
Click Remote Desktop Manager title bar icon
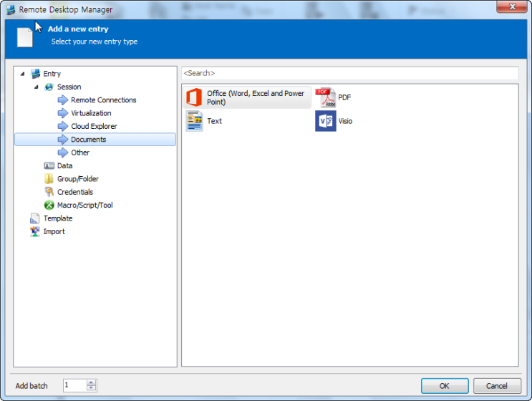[x=11, y=9]
